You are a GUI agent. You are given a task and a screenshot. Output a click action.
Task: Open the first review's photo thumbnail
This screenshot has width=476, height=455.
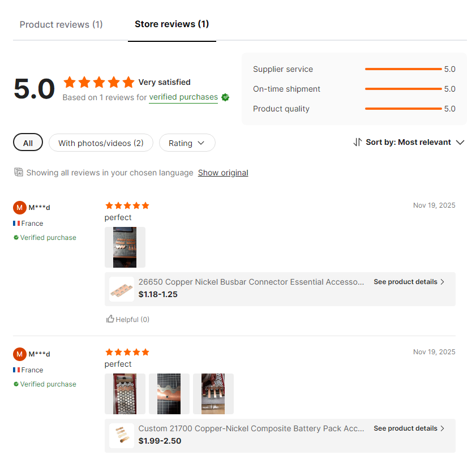tap(125, 247)
